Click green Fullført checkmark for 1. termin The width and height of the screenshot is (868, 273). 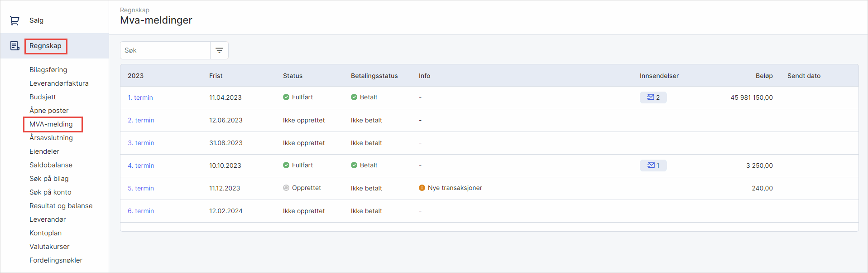coord(286,97)
